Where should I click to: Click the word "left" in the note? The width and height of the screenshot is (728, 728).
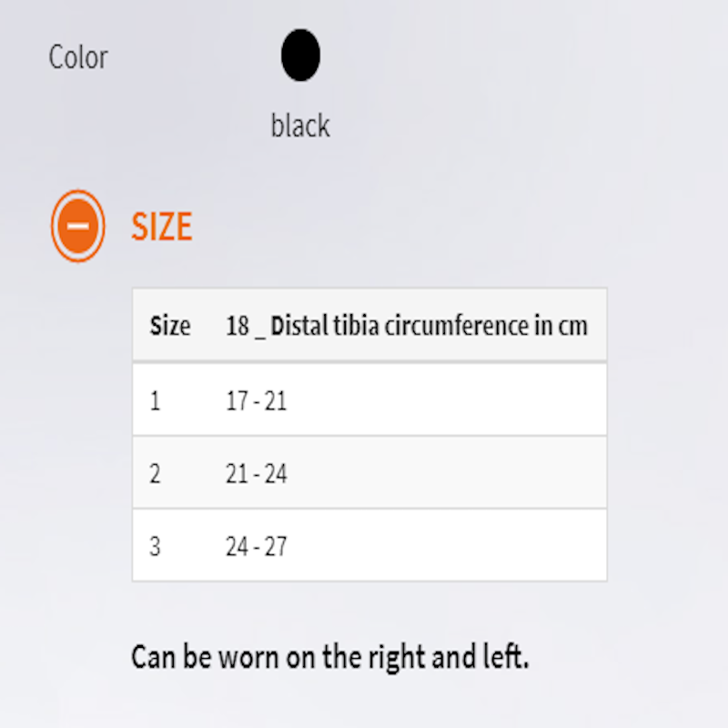pyautogui.click(x=506, y=657)
